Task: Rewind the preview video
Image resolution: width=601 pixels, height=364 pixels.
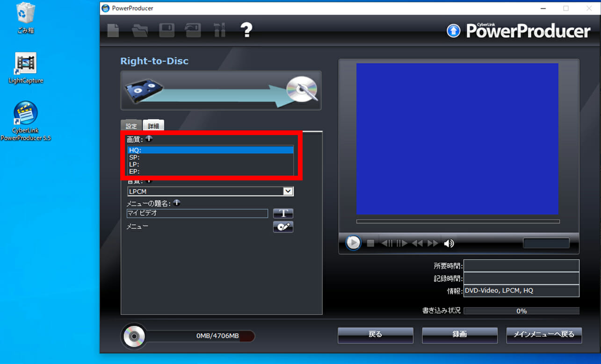Action: (x=417, y=243)
